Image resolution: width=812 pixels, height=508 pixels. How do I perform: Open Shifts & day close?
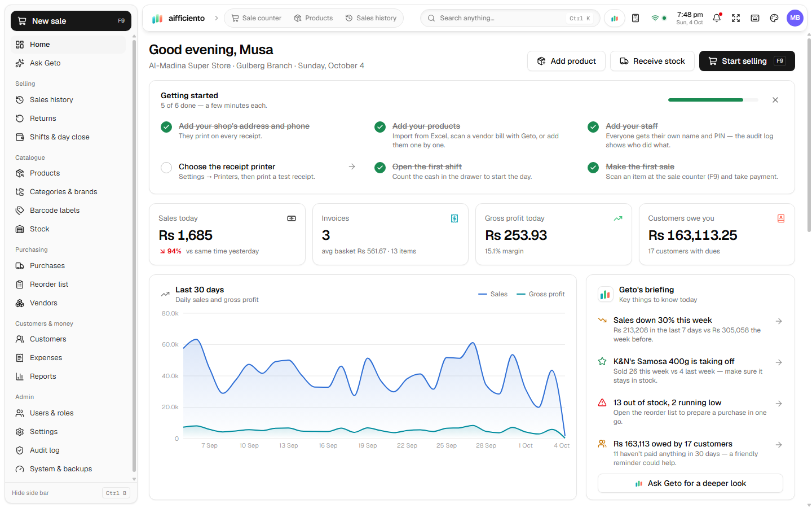(x=68, y=137)
